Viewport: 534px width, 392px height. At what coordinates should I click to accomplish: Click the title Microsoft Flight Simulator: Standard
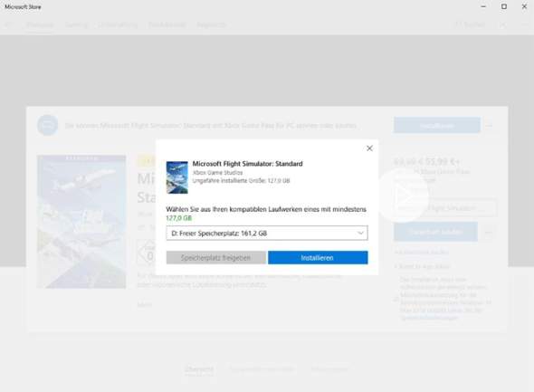click(x=248, y=164)
